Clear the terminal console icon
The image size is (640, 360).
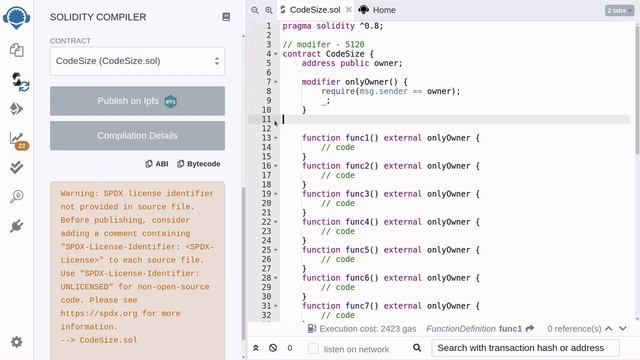pyautogui.click(x=273, y=348)
